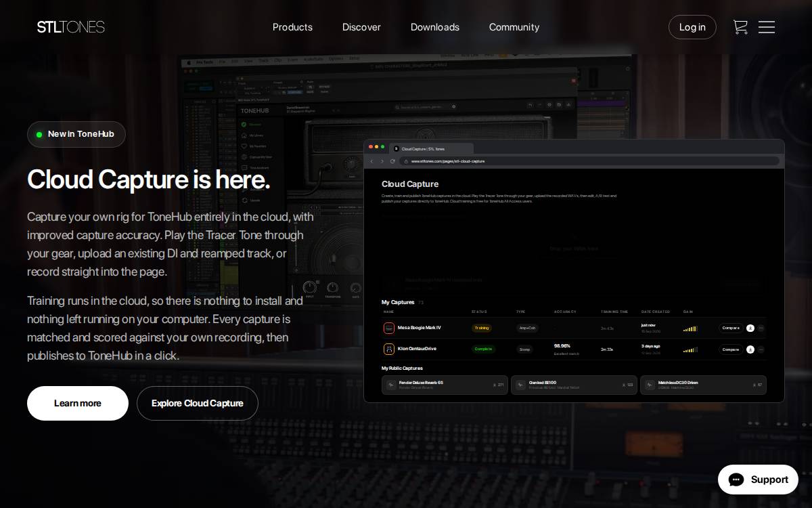Click the gain meter in Mesa Boogie row
Image resolution: width=812 pixels, height=508 pixels.
click(690, 329)
